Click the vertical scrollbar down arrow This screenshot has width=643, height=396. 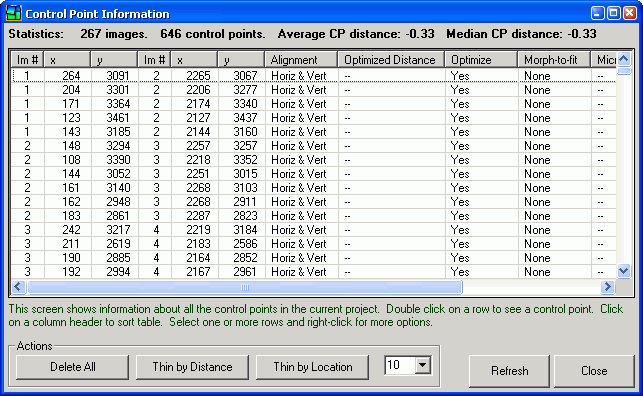[x=624, y=271]
